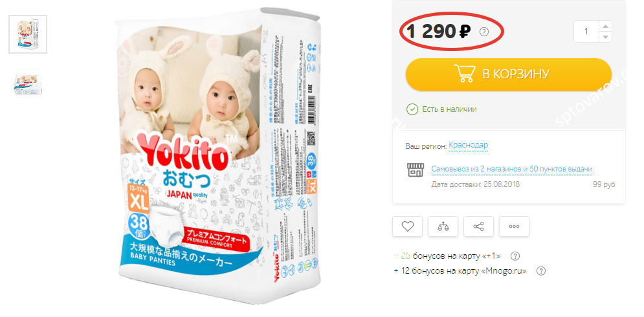This screenshot has height=317, width=644.
Task: Click the compare scales icon
Action: pyautogui.click(x=443, y=226)
